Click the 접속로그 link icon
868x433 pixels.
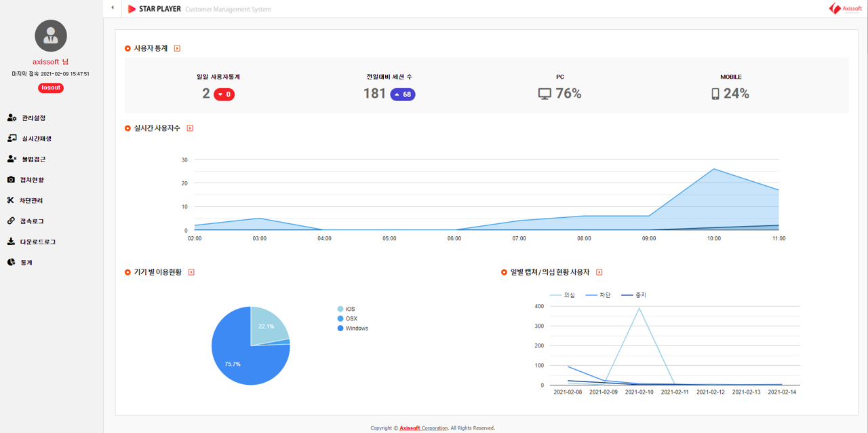(11, 221)
